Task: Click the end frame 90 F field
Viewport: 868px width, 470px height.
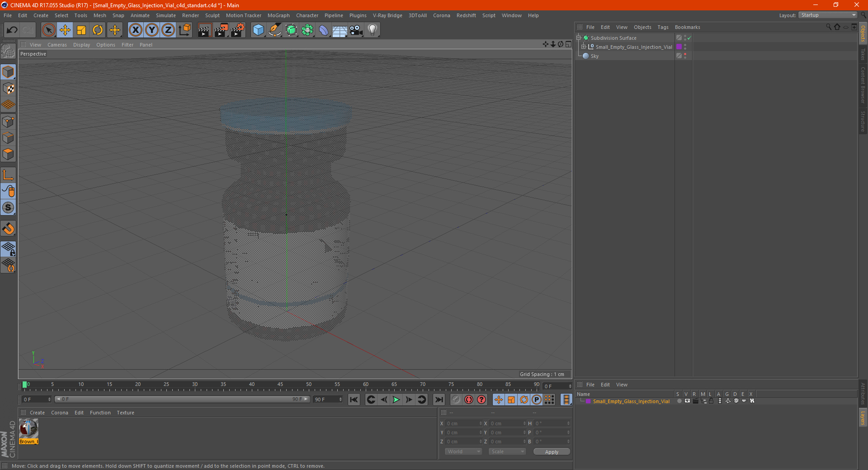Action: click(328, 399)
